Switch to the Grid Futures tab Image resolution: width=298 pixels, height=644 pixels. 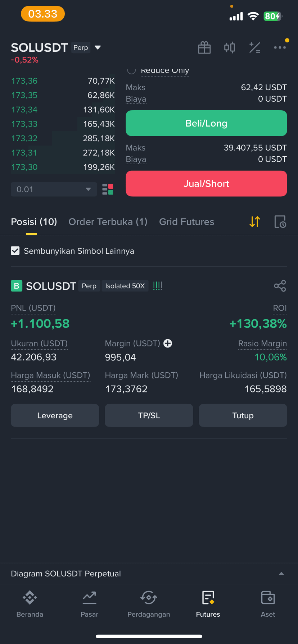pos(186,222)
